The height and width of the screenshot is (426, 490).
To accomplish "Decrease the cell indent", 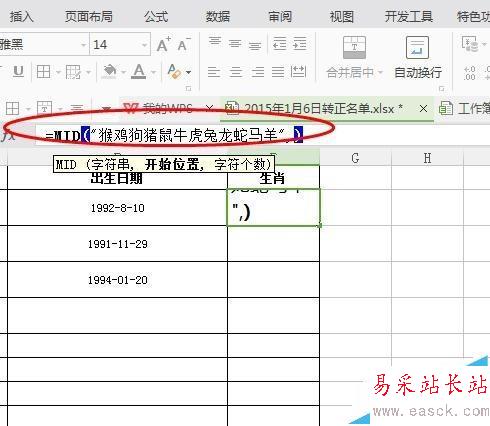I will pyautogui.click(x=279, y=44).
